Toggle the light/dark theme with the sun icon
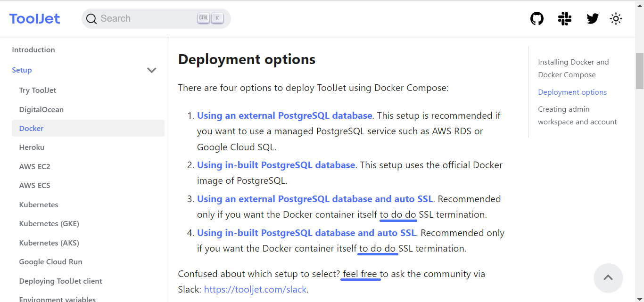The width and height of the screenshot is (644, 302). 616,18
